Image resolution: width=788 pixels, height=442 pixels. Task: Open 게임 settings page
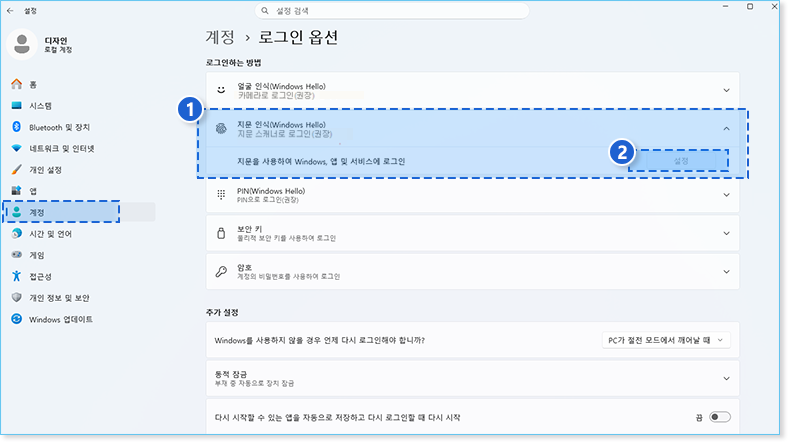(x=37, y=255)
